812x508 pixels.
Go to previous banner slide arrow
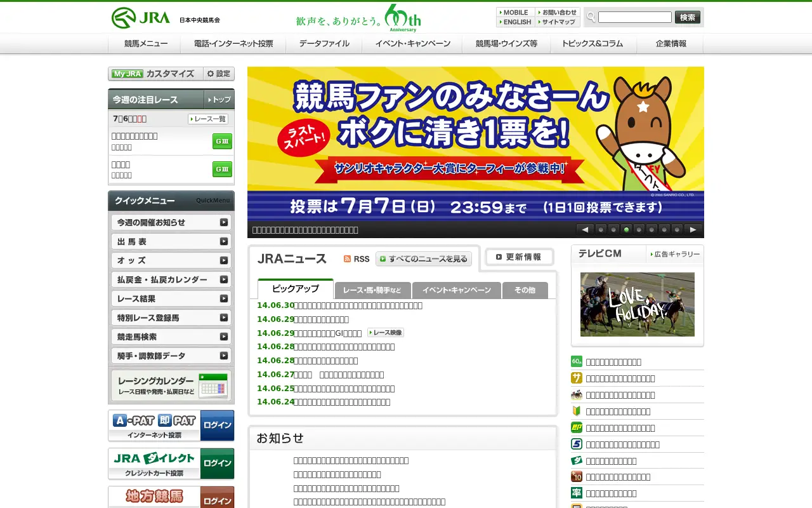(585, 229)
